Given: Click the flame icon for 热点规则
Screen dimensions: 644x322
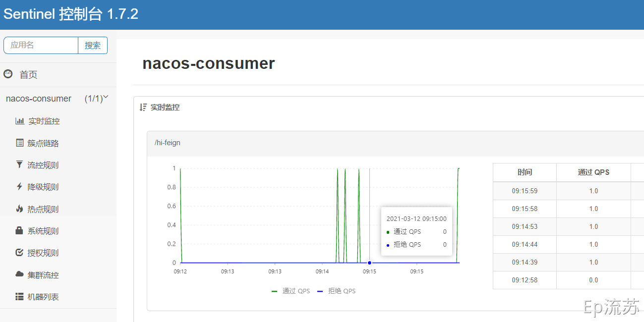Looking at the screenshot, I should pos(20,209).
